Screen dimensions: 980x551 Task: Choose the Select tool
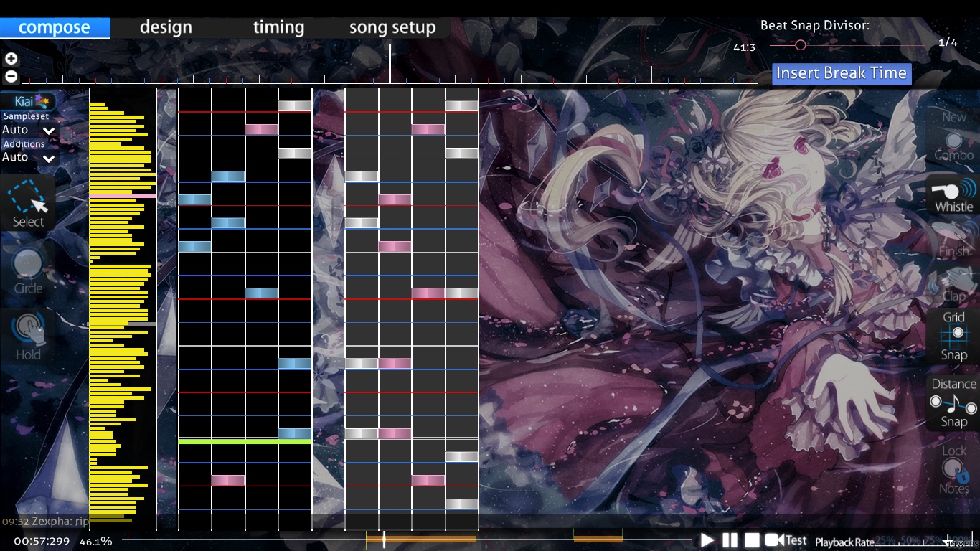point(29,204)
